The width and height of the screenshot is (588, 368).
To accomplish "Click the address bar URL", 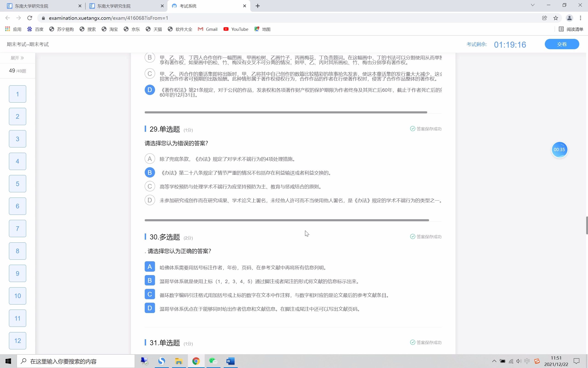I will [x=108, y=18].
